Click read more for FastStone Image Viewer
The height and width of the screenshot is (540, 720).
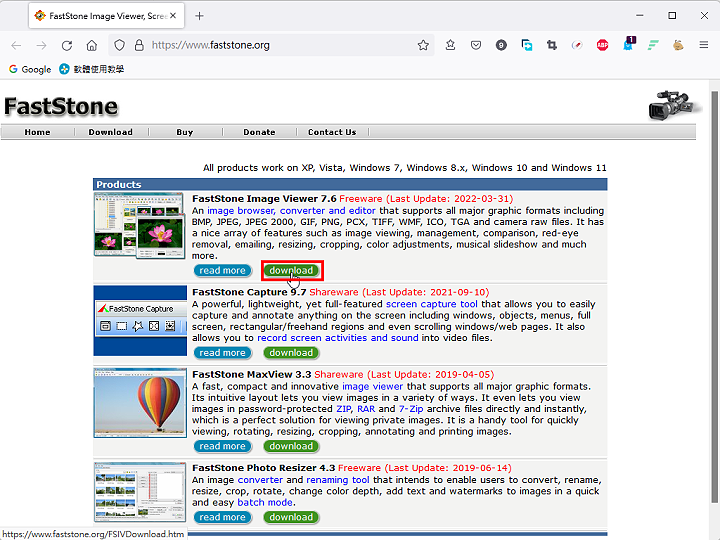222,270
